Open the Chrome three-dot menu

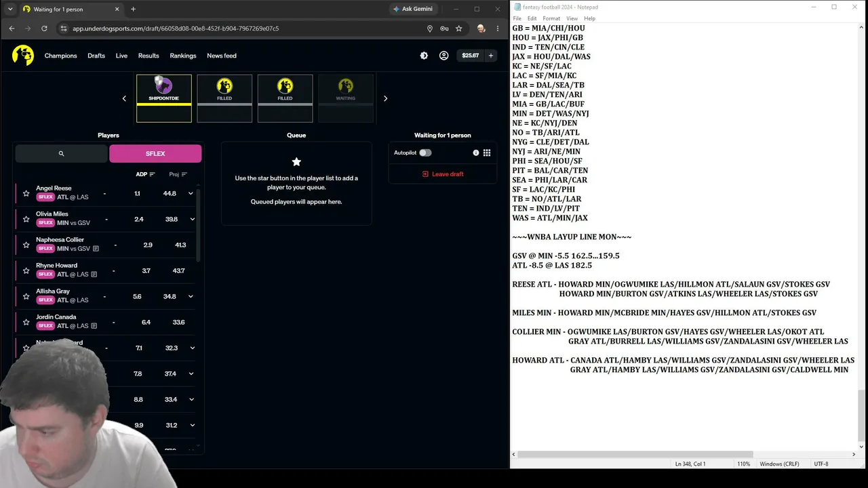point(497,28)
